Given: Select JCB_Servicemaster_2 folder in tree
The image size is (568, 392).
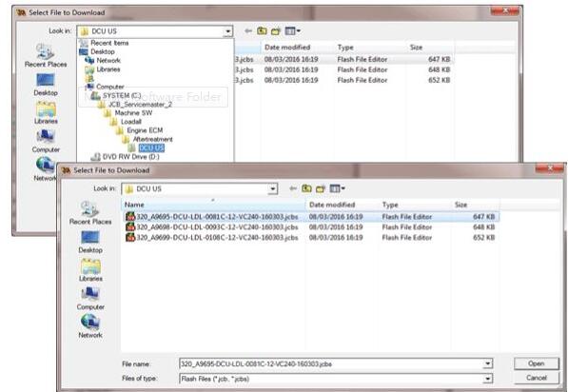Looking at the screenshot, I should click(x=140, y=105).
